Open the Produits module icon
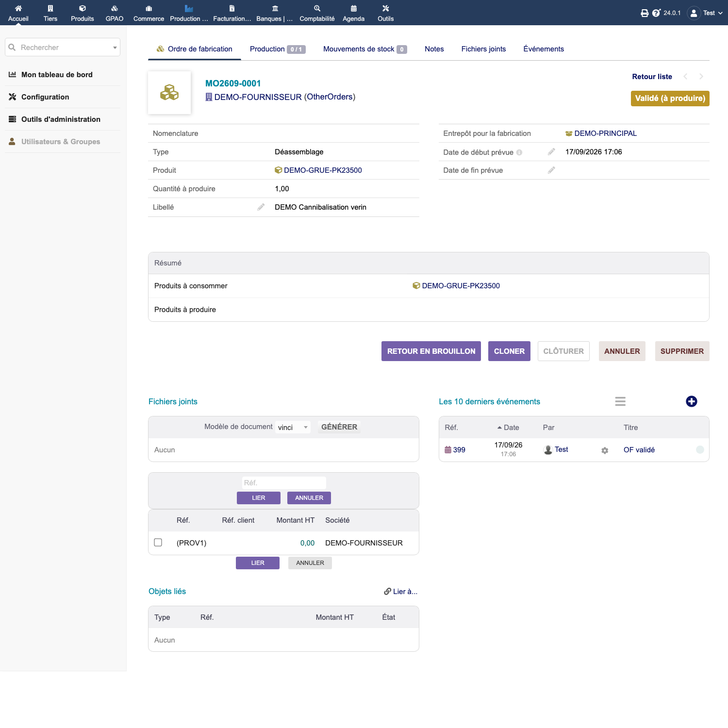Viewport: 728px width, 728px height. pyautogui.click(x=83, y=8)
